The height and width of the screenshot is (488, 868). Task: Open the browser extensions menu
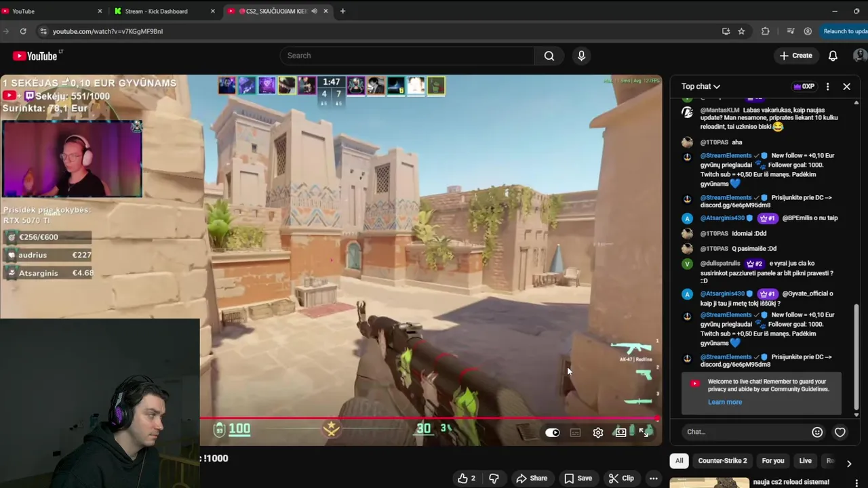[x=766, y=31]
